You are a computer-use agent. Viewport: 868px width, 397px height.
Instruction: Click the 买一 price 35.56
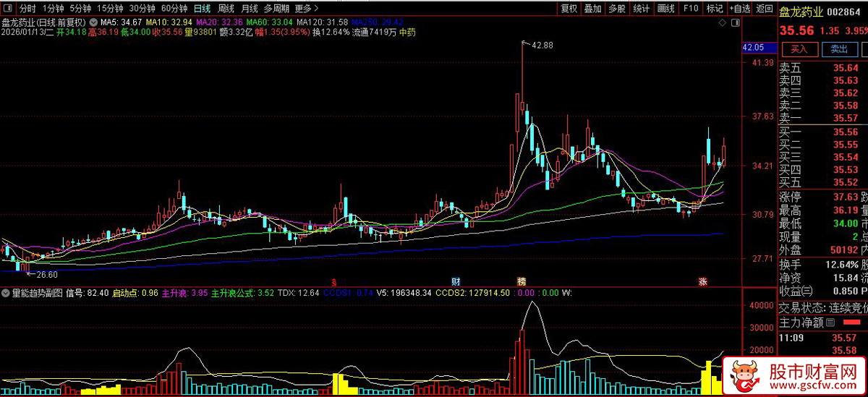coord(846,132)
